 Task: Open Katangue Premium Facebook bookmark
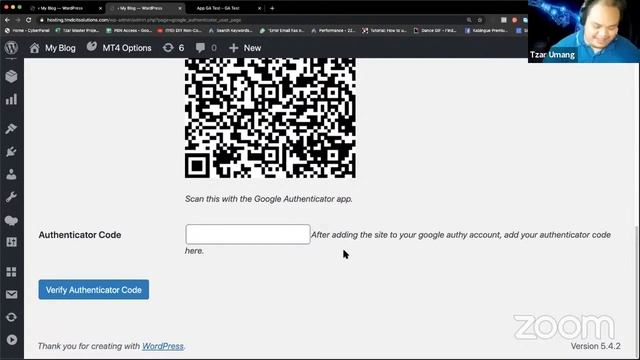click(487, 31)
